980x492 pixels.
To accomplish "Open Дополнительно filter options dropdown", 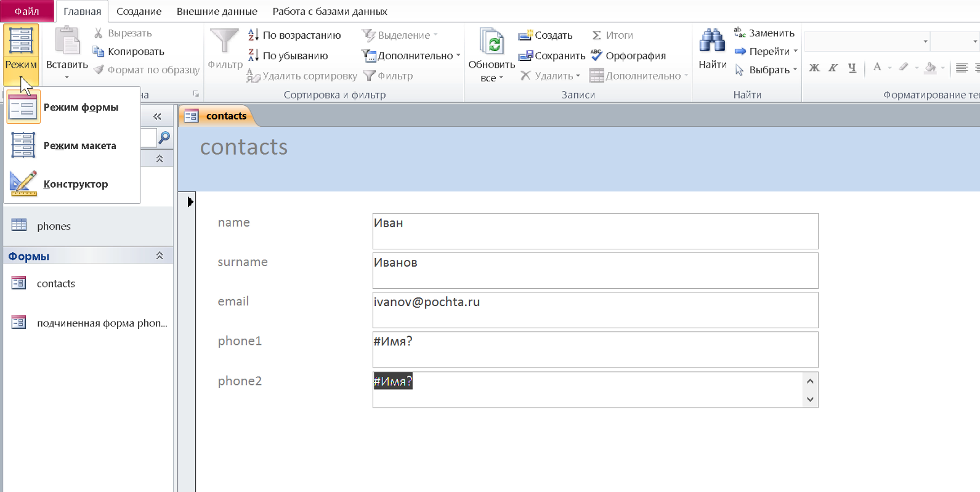I will [x=411, y=55].
